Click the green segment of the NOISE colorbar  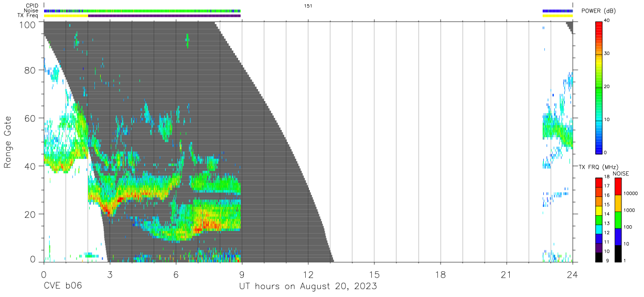pos(618,220)
